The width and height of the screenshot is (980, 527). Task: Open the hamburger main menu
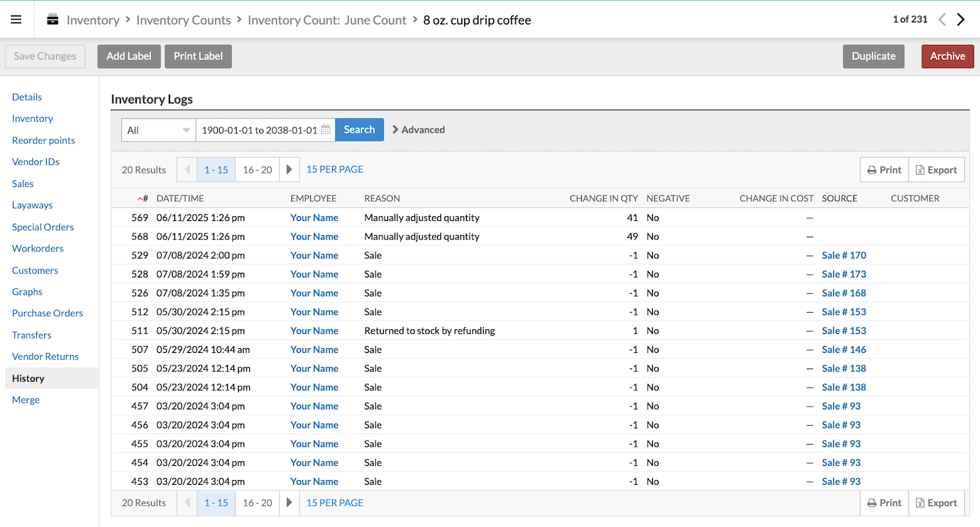(x=16, y=20)
